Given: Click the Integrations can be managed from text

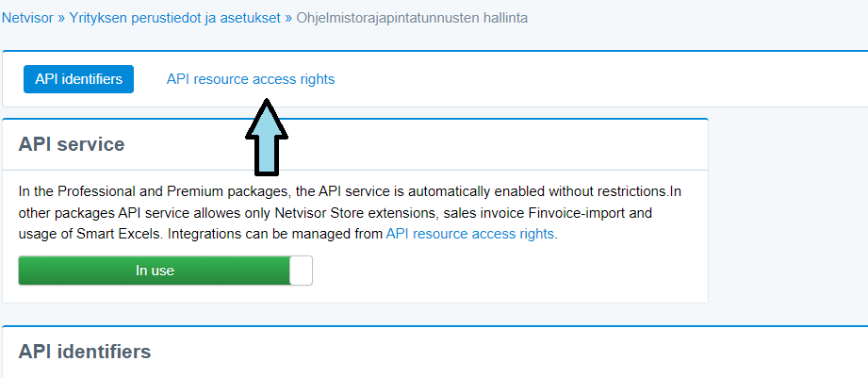Looking at the screenshot, I should coord(275,234).
